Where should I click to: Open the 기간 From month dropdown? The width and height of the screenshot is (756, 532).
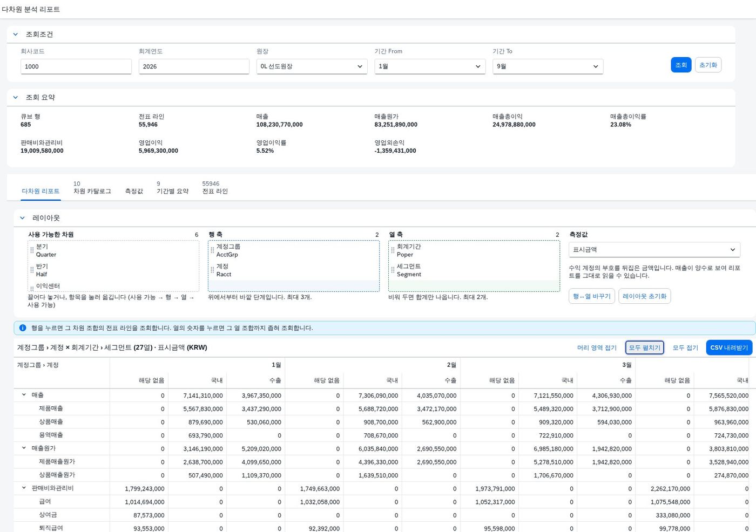pyautogui.click(x=430, y=66)
